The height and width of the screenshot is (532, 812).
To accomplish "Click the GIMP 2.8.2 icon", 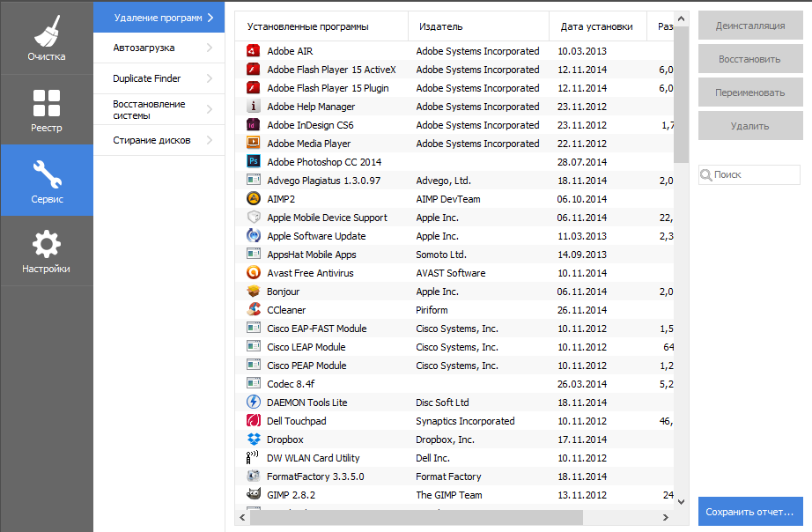I will [x=253, y=495].
